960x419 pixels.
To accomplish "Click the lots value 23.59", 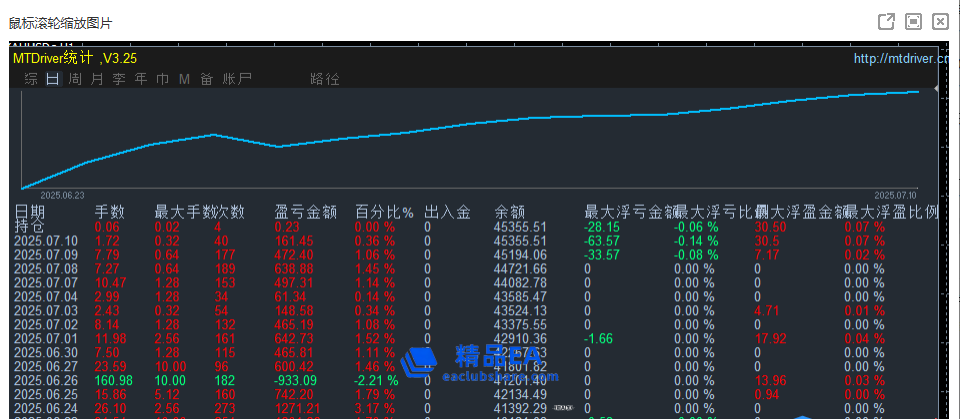I will click(111, 366).
